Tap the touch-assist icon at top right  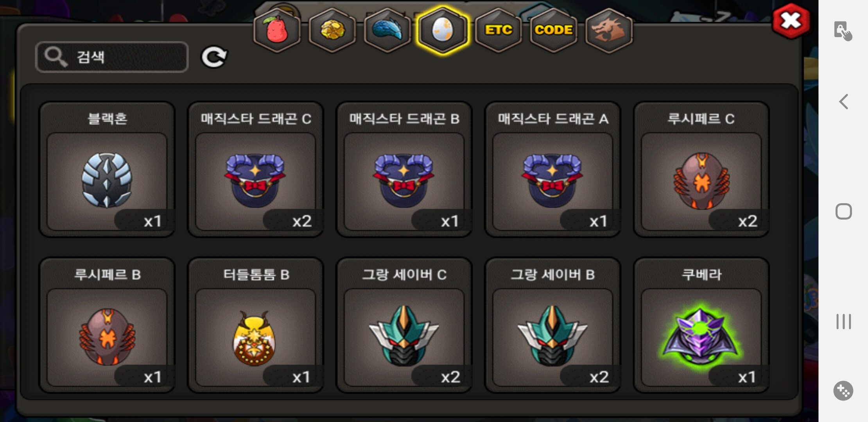pyautogui.click(x=843, y=31)
